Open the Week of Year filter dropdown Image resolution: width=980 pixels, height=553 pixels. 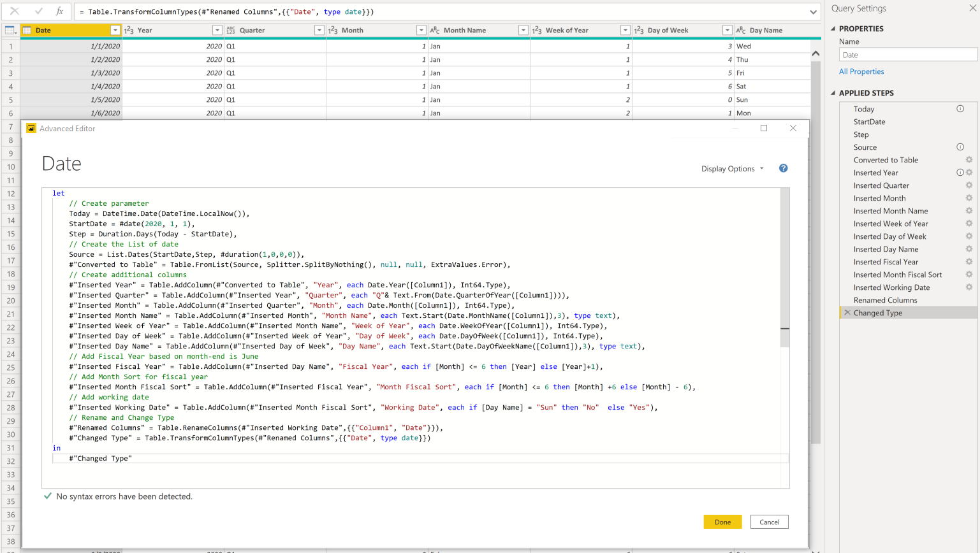click(x=625, y=31)
